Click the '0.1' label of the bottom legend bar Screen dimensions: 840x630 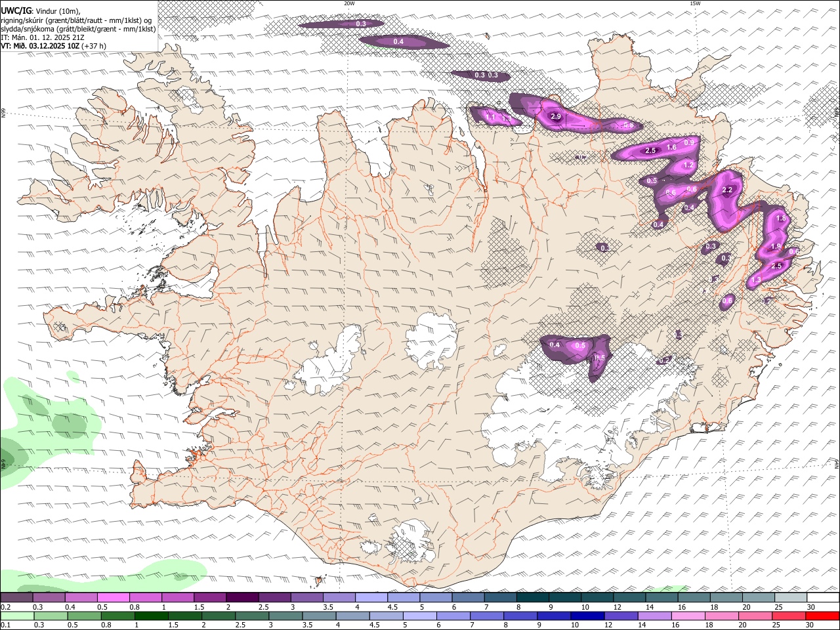pyautogui.click(x=5, y=625)
